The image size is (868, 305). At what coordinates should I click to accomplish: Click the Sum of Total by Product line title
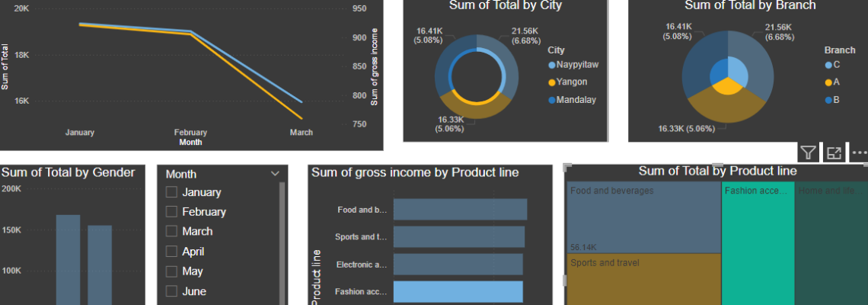(x=717, y=171)
